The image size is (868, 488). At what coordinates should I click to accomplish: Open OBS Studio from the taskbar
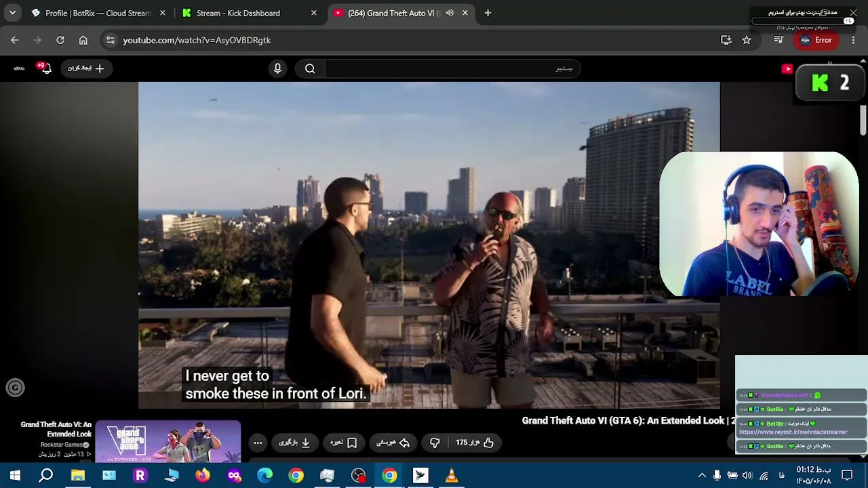click(x=358, y=476)
